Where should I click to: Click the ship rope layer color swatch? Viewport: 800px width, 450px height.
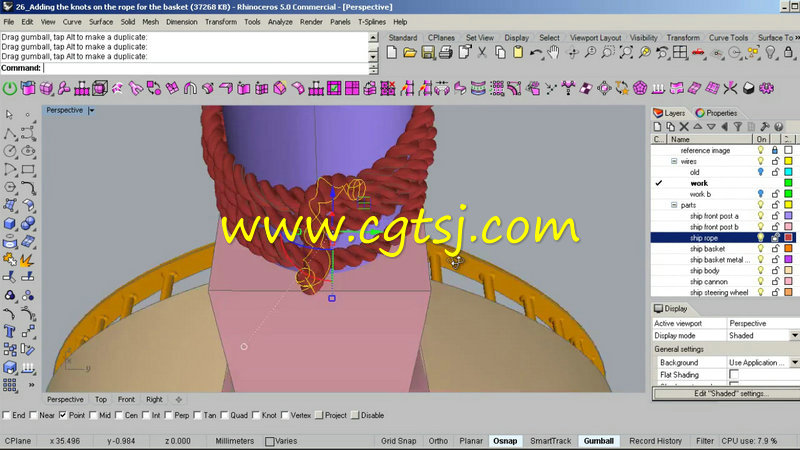coord(788,238)
